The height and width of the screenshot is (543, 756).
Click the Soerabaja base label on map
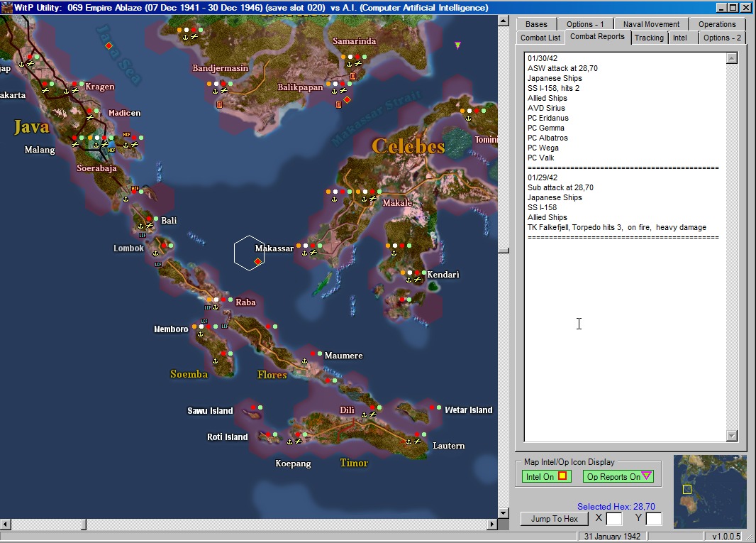tap(96, 168)
